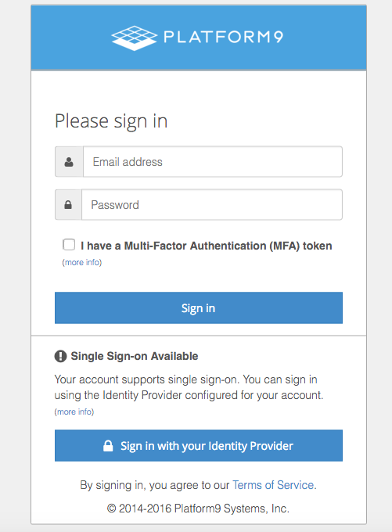
Task: Focus the Password input field
Action: [212, 205]
